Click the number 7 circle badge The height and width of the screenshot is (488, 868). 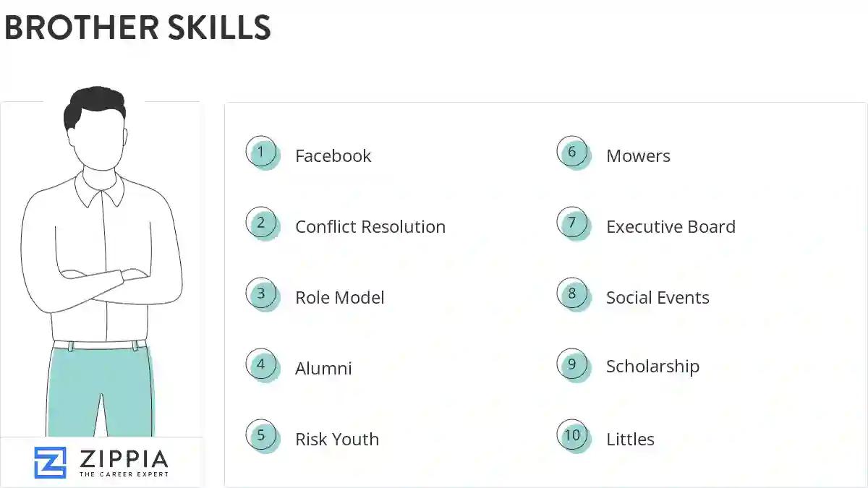point(572,223)
